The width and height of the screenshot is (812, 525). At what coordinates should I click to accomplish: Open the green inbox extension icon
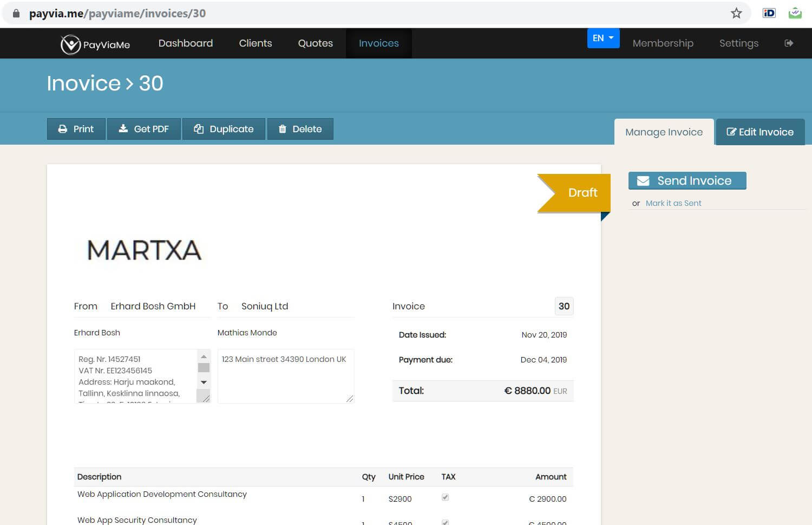click(795, 13)
